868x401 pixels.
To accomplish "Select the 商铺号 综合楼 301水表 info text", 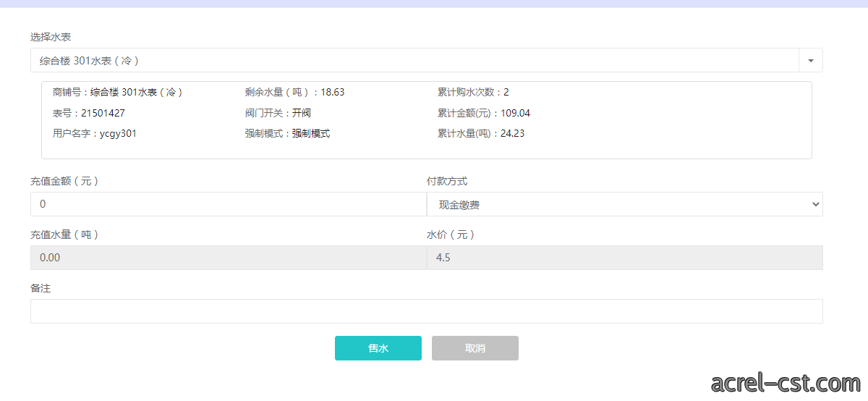I will (118, 93).
